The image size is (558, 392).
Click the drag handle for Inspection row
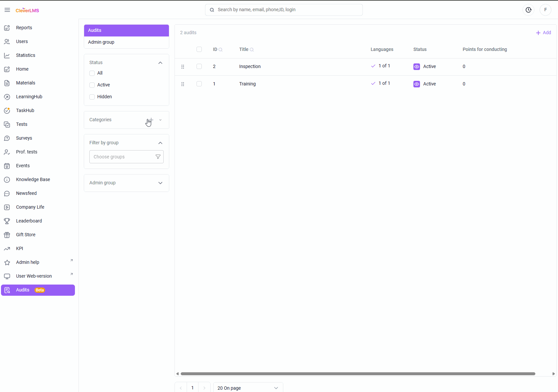coord(183,67)
